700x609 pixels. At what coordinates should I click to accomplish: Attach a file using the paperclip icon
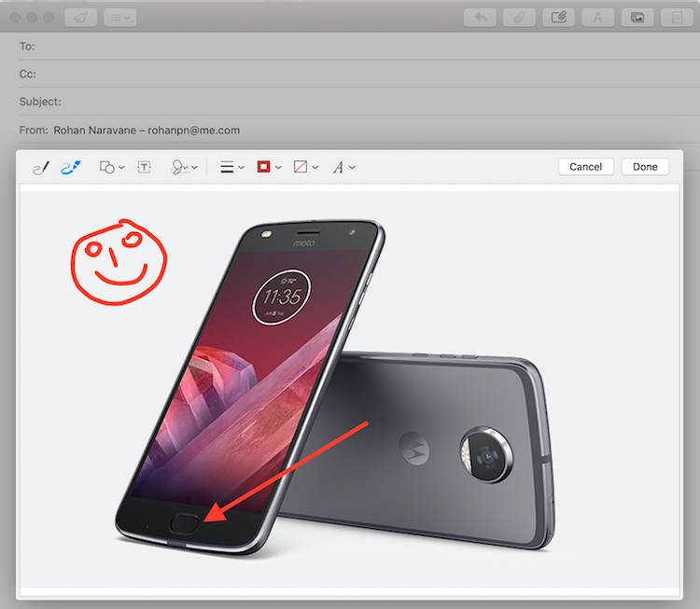coord(519,18)
